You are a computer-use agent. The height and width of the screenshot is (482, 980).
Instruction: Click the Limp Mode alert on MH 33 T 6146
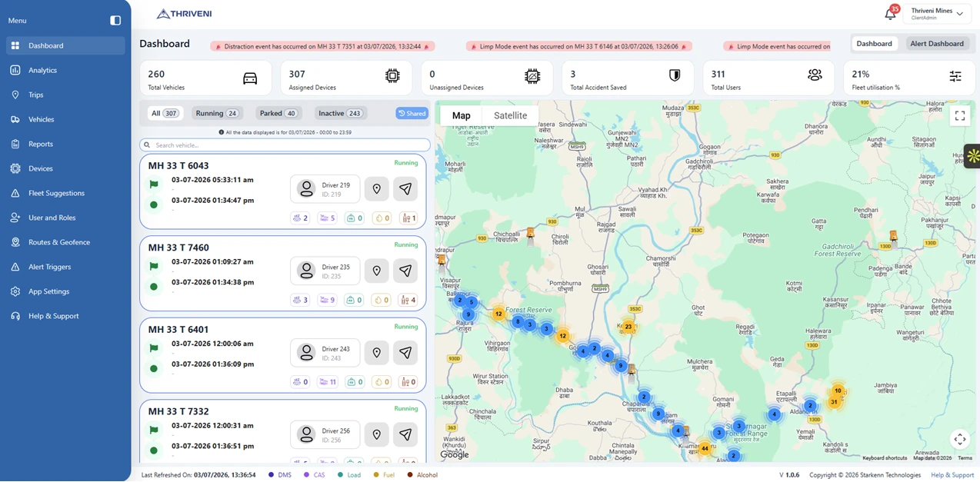pos(578,46)
